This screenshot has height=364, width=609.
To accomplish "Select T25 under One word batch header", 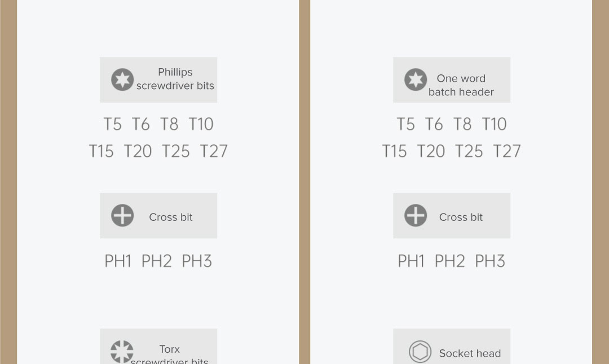I will pyautogui.click(x=469, y=151).
